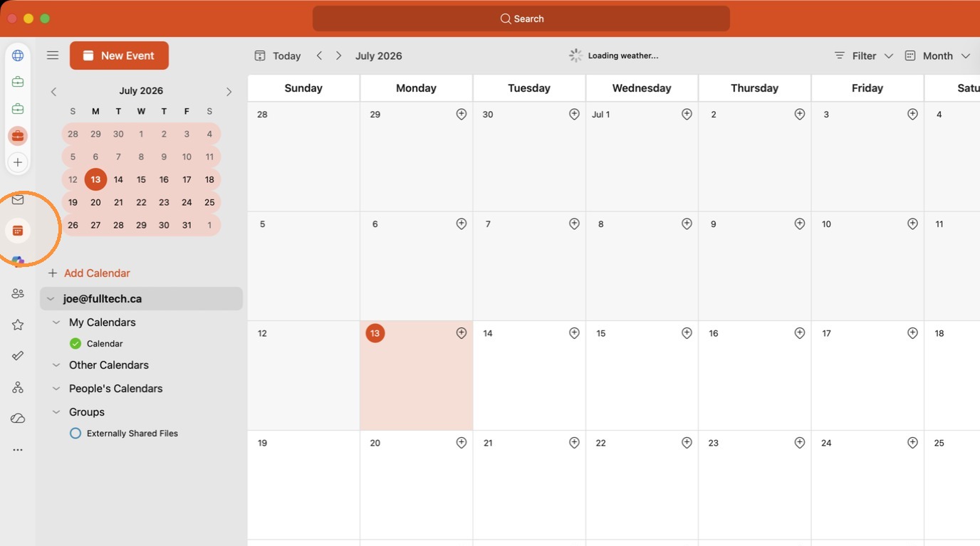Open the org chart icon
Viewport: 980px width, 546px height.
point(18,387)
